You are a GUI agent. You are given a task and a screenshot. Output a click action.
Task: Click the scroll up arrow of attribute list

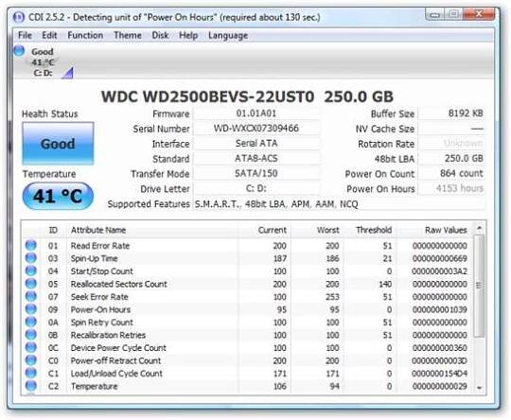coord(479,228)
